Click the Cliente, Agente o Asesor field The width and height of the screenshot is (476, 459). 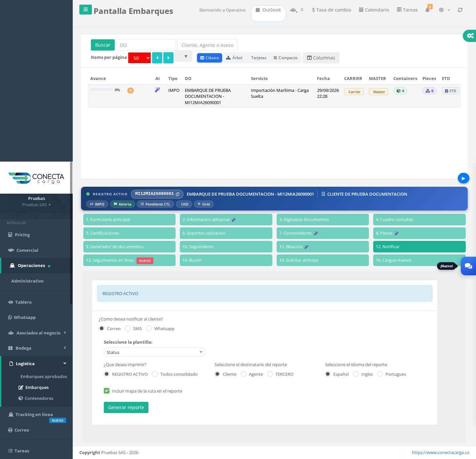(207, 45)
